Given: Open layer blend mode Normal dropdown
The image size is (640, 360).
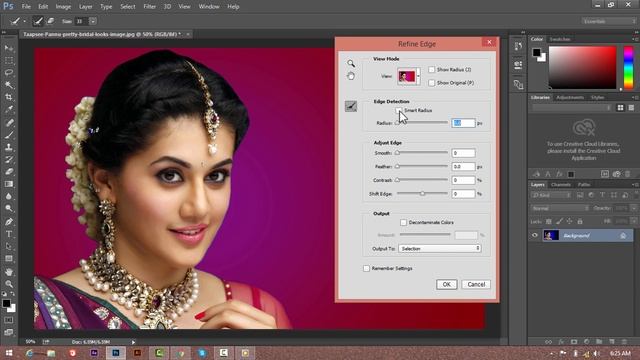Looking at the screenshot, I should pos(560,208).
